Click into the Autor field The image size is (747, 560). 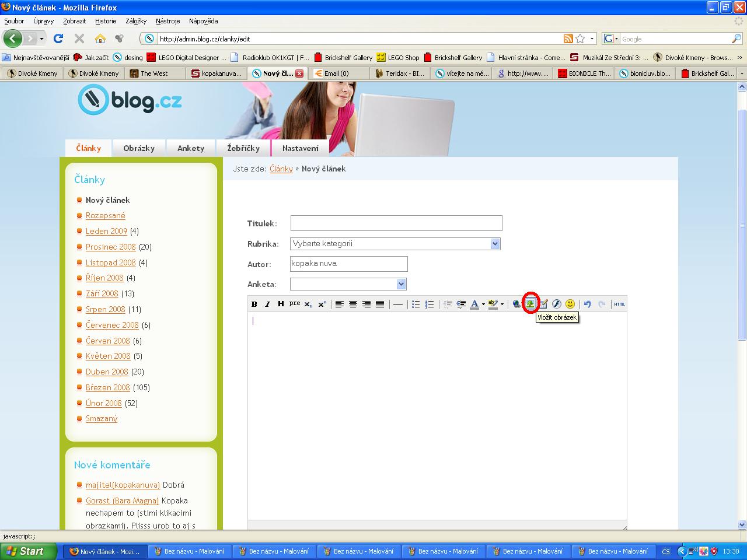point(349,264)
